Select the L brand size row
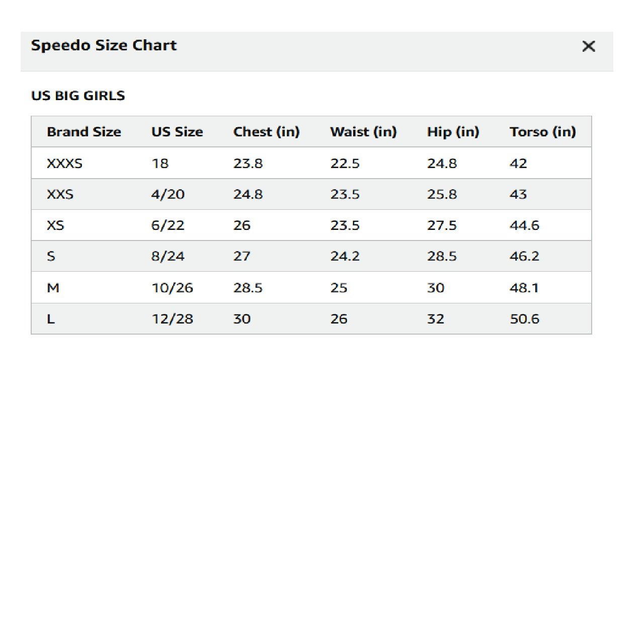Image resolution: width=644 pixels, height=644 pixels. pyautogui.click(x=51, y=319)
